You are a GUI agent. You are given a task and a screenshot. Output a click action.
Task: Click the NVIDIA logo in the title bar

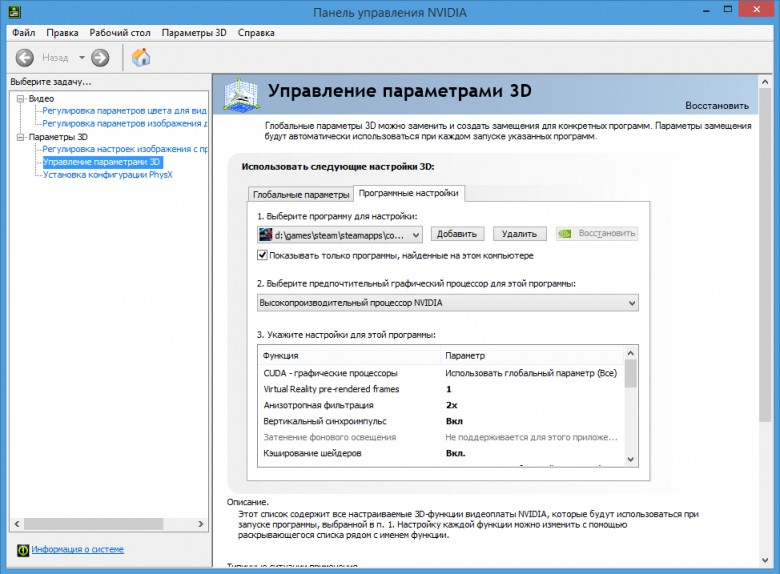pyautogui.click(x=12, y=11)
